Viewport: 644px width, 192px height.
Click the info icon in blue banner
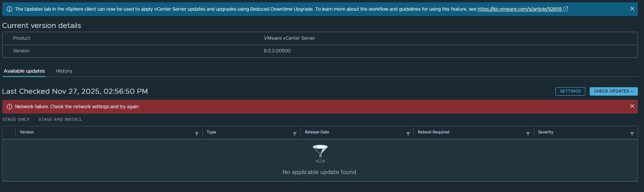(x=10, y=9)
